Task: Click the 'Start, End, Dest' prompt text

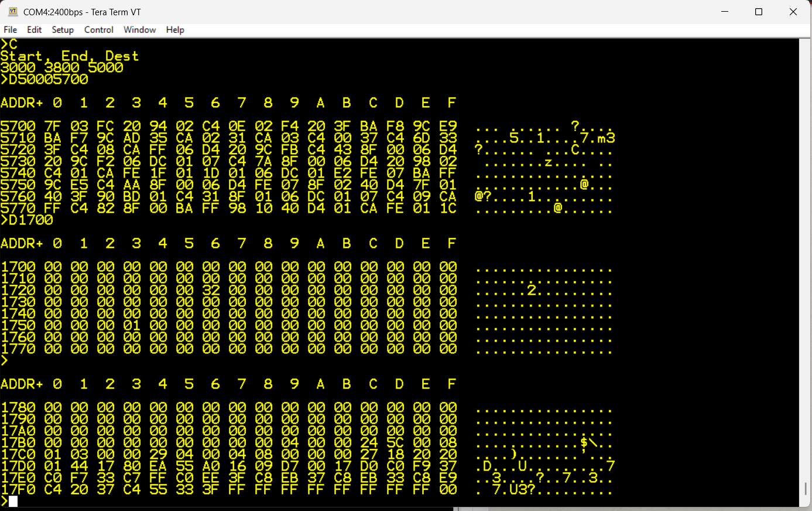Action: tap(70, 56)
